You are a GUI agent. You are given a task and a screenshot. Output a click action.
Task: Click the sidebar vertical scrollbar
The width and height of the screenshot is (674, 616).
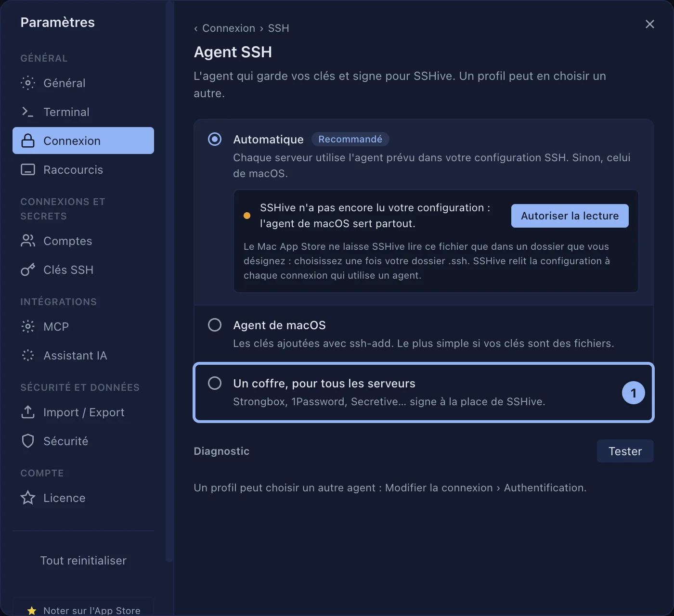[169, 282]
